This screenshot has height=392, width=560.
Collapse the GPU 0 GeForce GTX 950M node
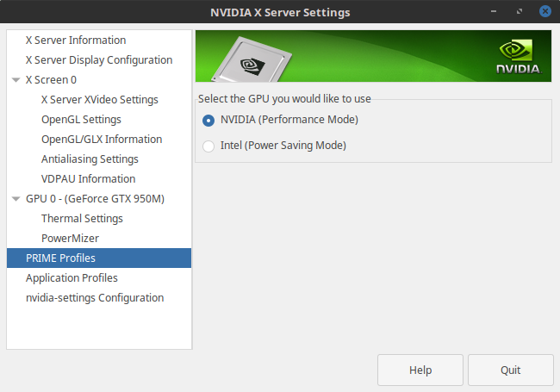(16, 199)
